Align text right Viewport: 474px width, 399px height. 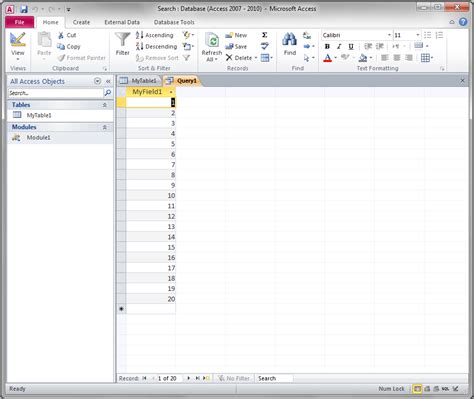409,58
